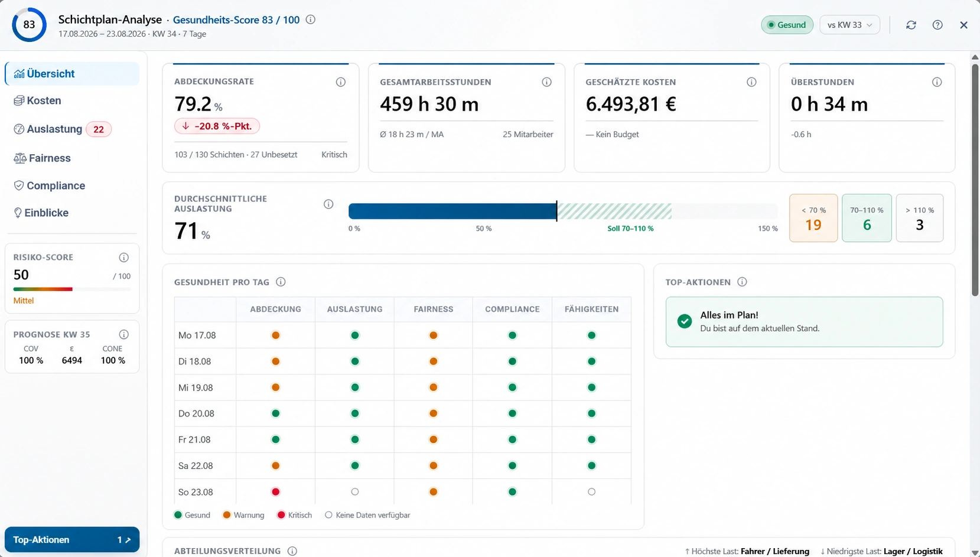Click the Gesund status badge
The image size is (980, 557).
coord(787,25)
